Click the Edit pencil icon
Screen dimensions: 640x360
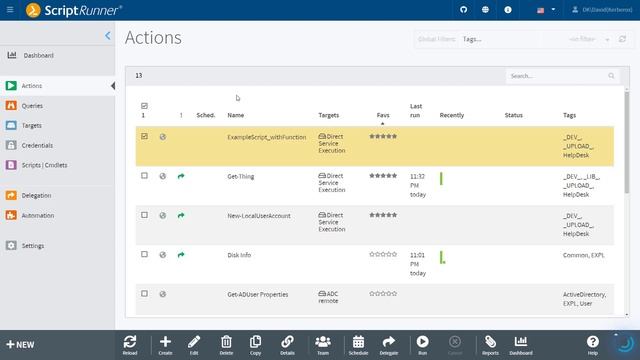(194, 345)
